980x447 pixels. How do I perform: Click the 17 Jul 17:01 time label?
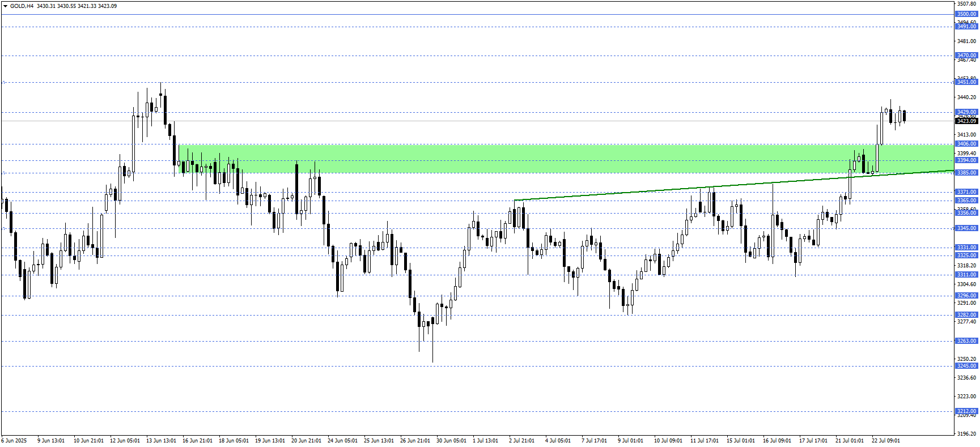coord(813,441)
